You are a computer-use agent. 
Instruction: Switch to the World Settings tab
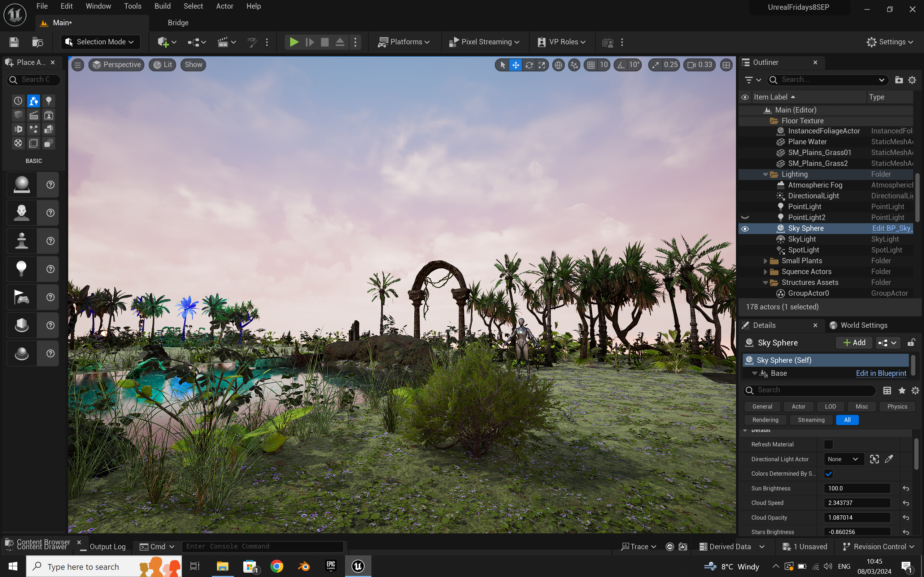tap(863, 325)
